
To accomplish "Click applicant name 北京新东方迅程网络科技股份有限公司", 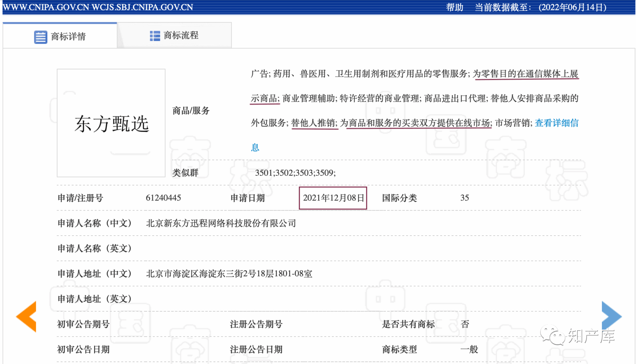I will [221, 223].
